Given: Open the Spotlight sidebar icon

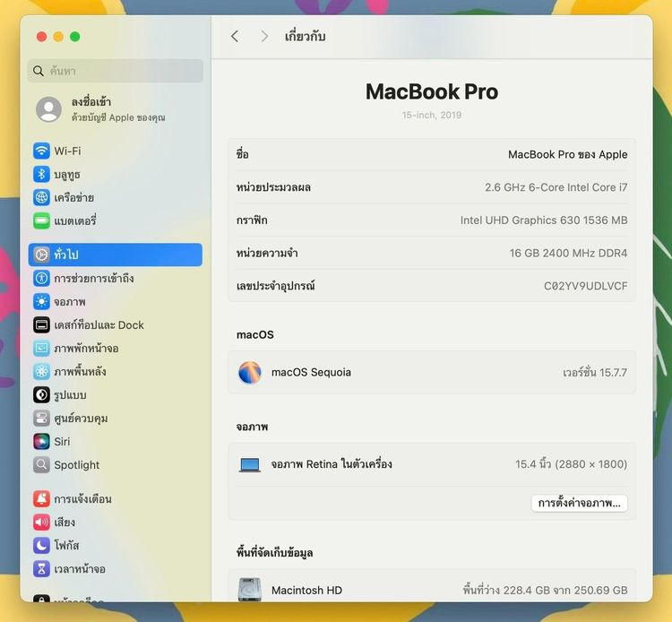Looking at the screenshot, I should point(41,464).
